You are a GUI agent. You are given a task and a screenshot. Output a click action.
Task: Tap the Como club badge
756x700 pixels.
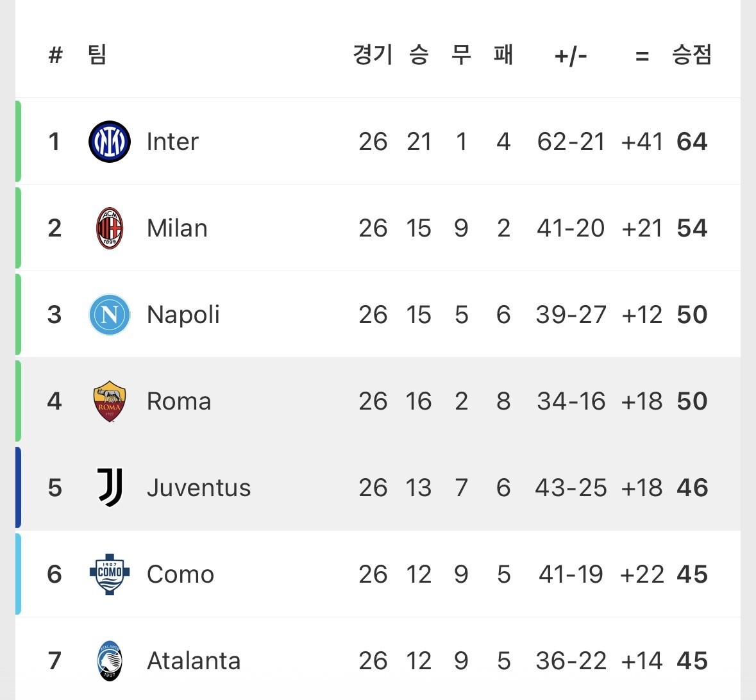point(110,574)
